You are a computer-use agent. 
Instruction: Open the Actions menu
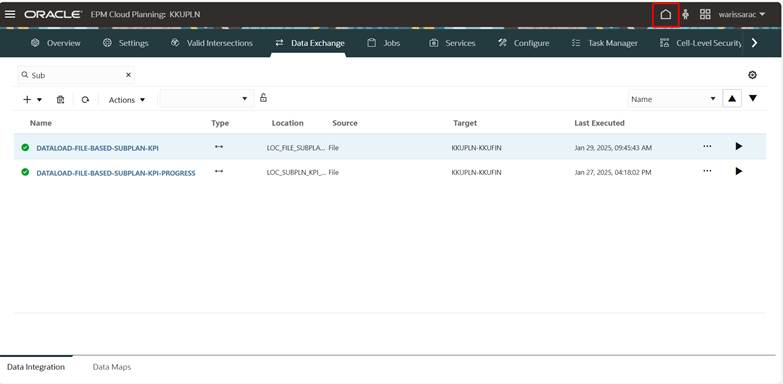point(127,100)
